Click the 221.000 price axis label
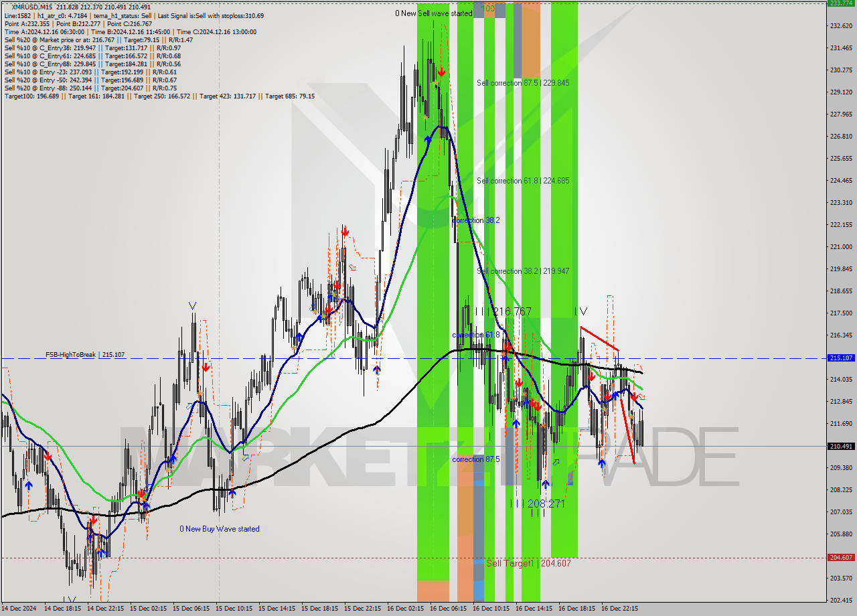This screenshot has height=616, width=857. click(x=841, y=247)
